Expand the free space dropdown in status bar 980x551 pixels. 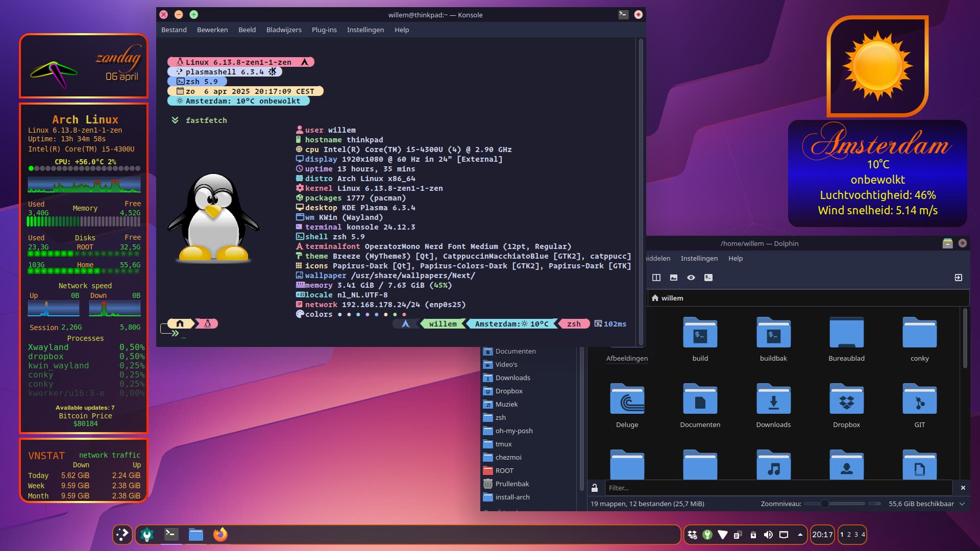[962, 504]
